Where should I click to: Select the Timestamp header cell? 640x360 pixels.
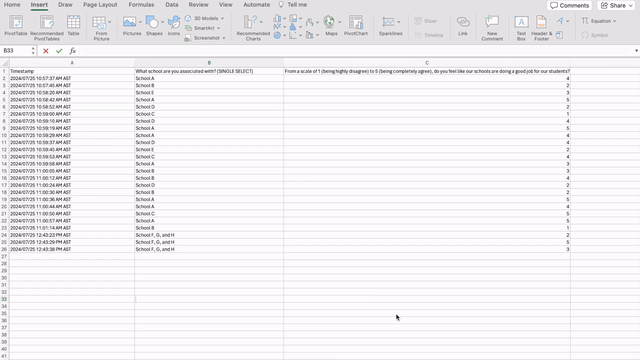coord(72,71)
